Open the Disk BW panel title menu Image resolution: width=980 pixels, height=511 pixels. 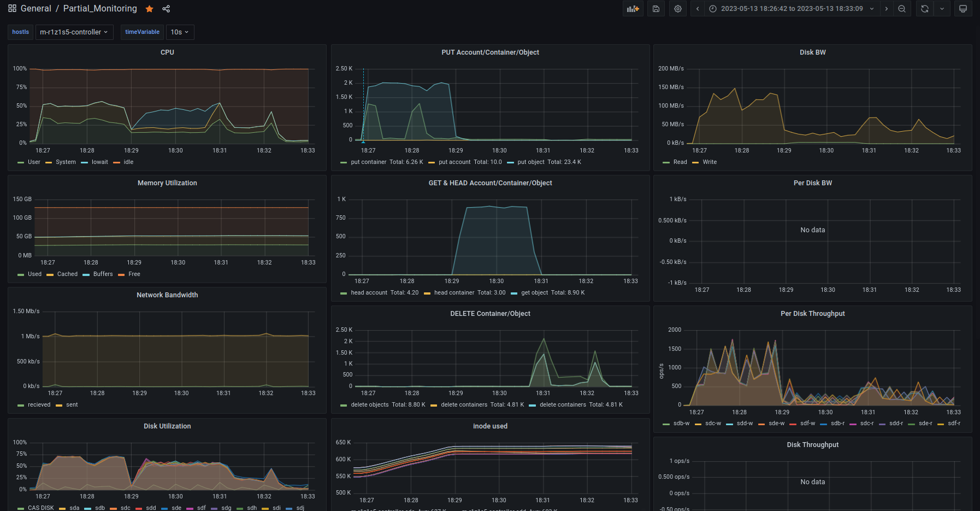coord(812,52)
